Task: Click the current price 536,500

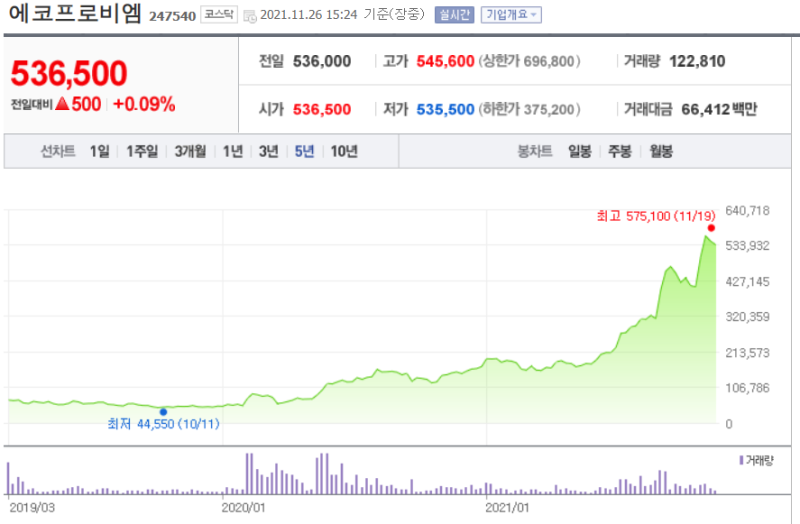Action: tap(69, 73)
